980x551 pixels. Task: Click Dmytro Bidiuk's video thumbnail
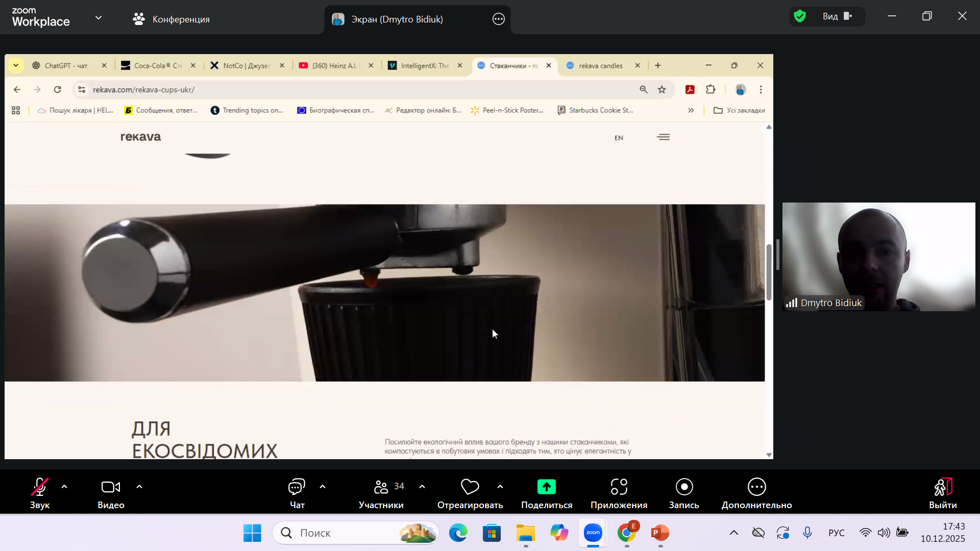878,257
